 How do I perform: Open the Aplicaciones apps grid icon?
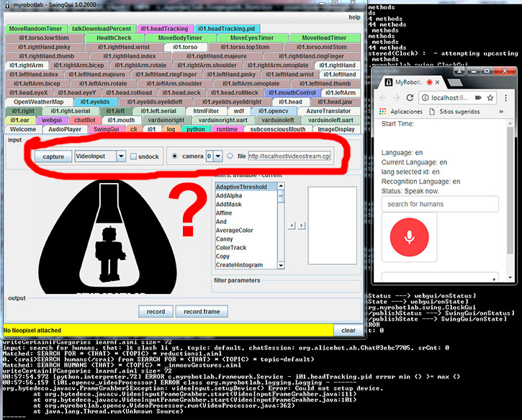(x=383, y=112)
